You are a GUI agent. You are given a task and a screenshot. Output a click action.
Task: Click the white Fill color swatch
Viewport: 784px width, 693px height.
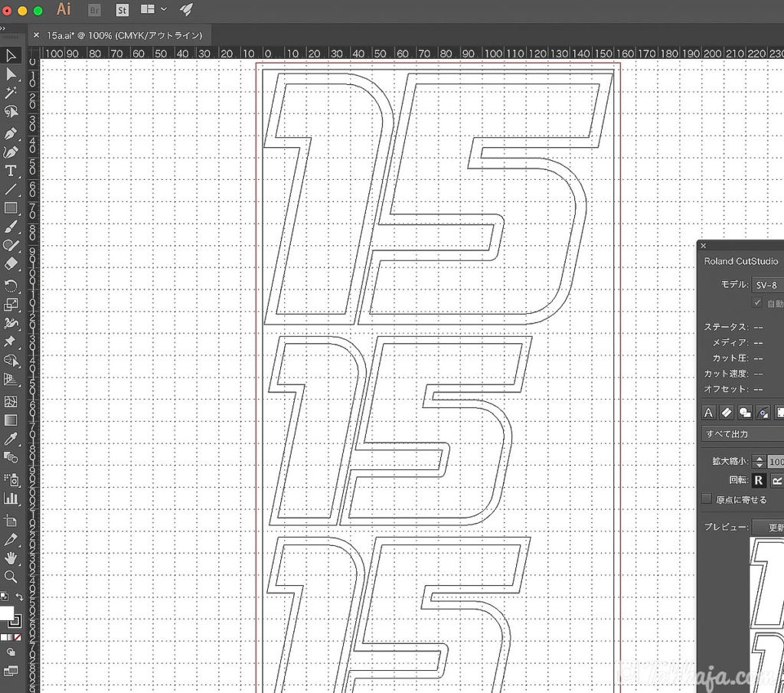pyautogui.click(x=6, y=613)
